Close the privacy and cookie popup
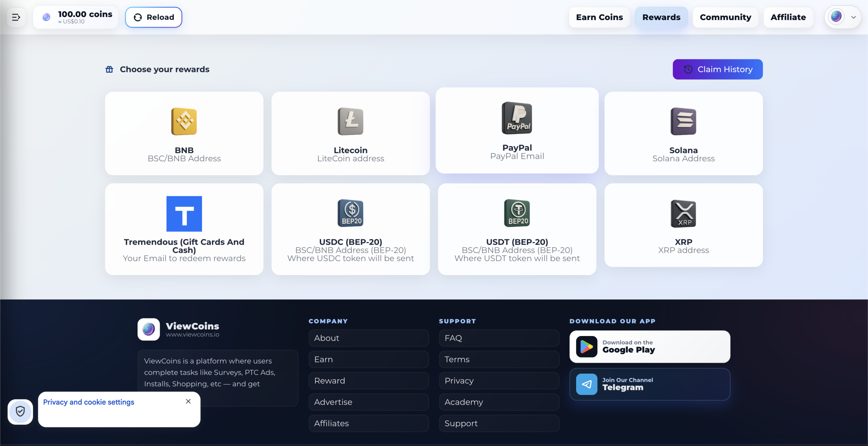The width and height of the screenshot is (868, 446). [188, 402]
